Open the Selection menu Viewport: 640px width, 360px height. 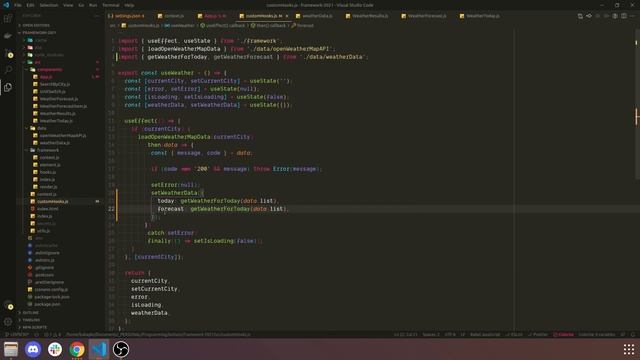tap(49, 5)
